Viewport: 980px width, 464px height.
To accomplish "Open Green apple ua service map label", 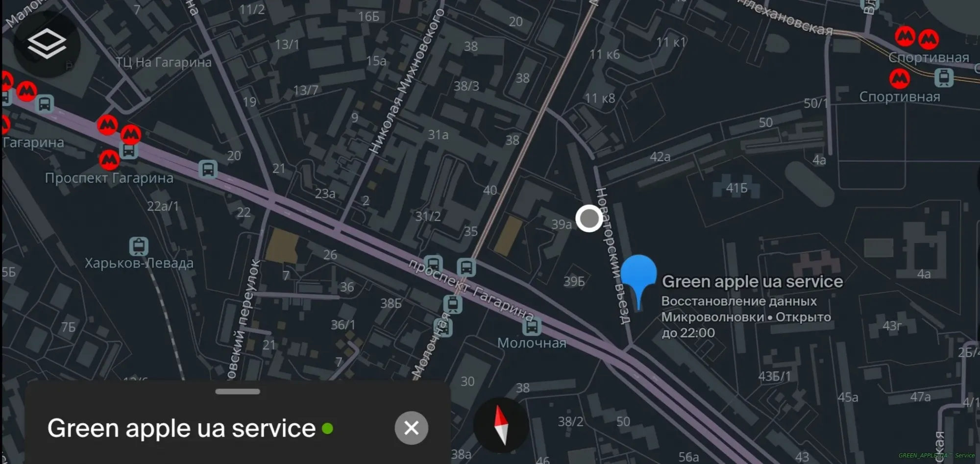I will point(752,282).
